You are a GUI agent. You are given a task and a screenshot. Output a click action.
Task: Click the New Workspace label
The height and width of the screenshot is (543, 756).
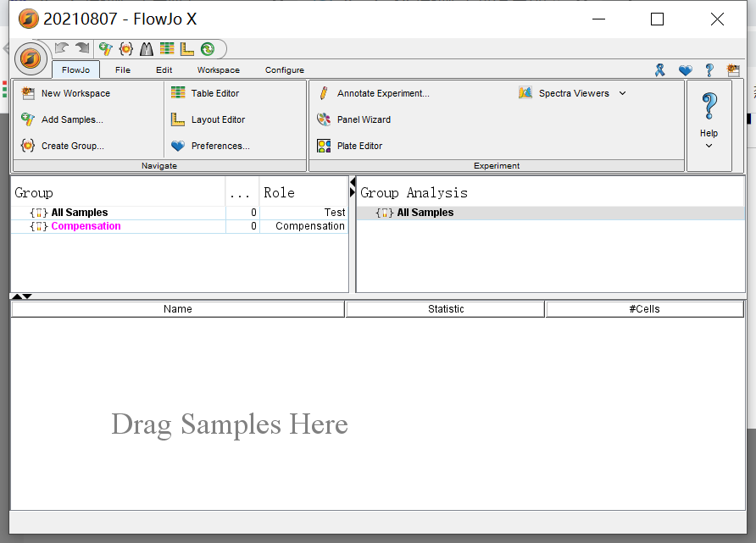pos(75,93)
